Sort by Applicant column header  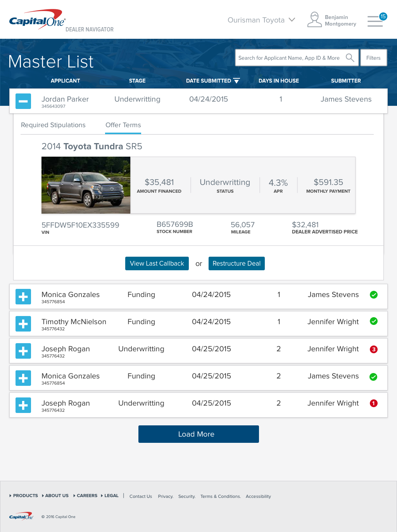point(65,81)
